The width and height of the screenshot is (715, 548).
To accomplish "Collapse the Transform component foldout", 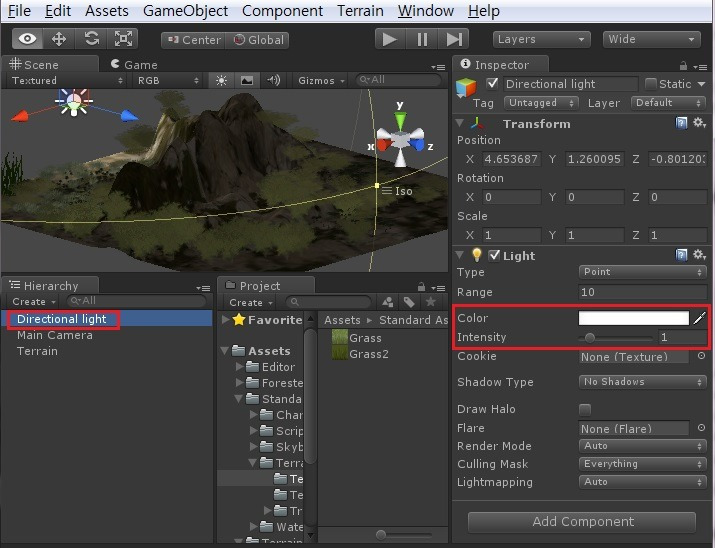I will [460, 123].
